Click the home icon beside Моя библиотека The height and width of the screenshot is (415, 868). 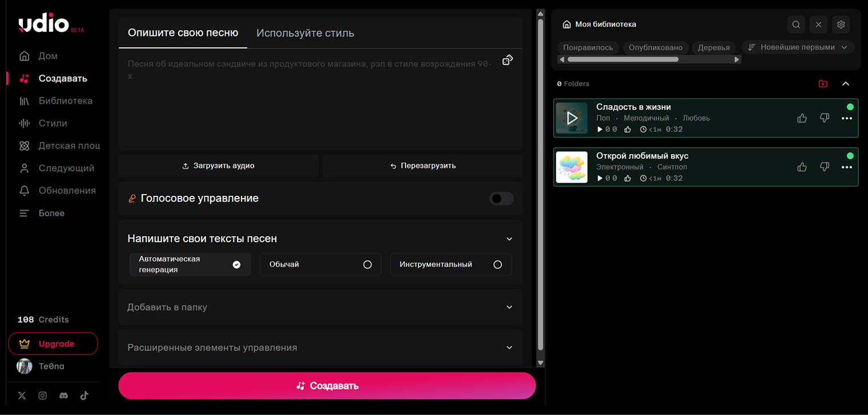click(x=566, y=25)
